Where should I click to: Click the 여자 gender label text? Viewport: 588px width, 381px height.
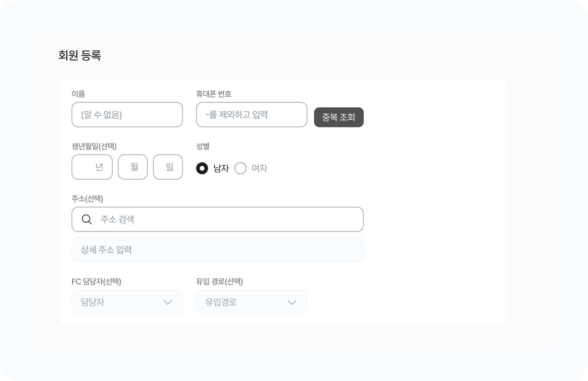pyautogui.click(x=259, y=168)
